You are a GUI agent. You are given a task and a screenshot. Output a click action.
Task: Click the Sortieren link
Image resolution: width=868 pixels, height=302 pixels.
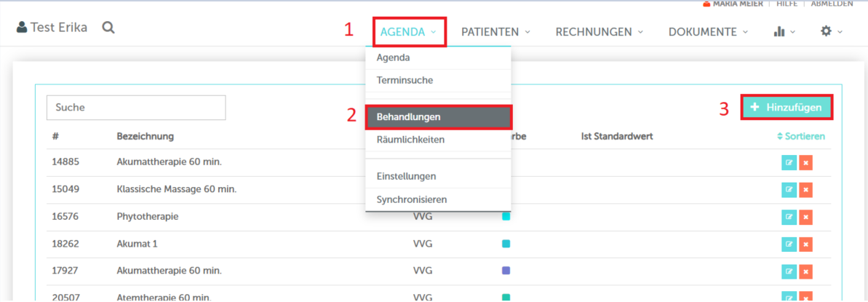click(x=801, y=136)
